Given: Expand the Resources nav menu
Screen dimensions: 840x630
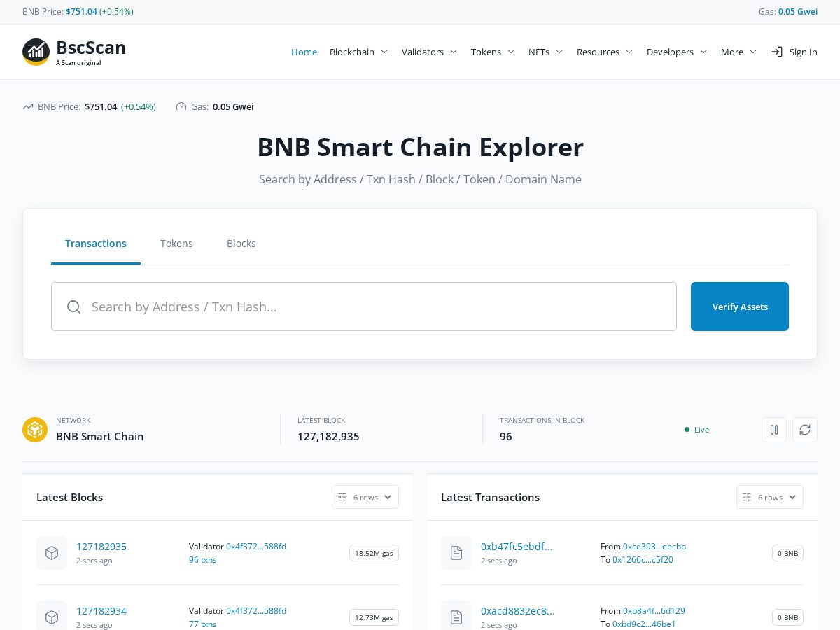Looking at the screenshot, I should [605, 52].
